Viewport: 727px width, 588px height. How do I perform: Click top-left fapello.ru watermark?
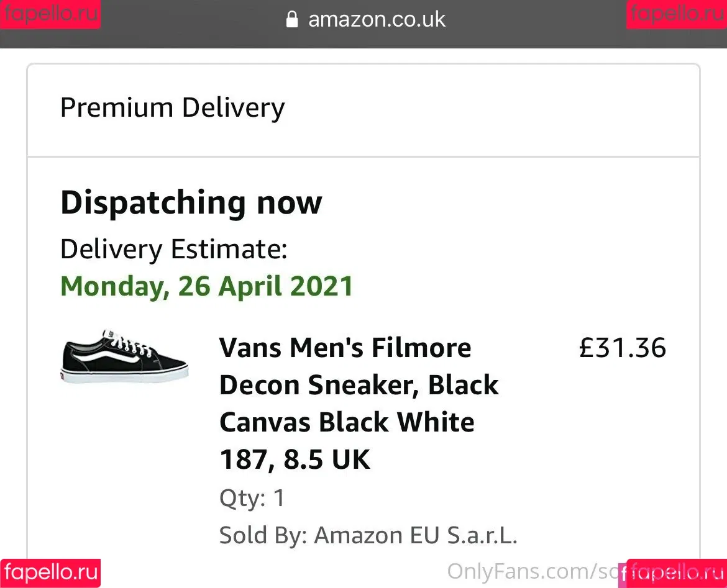click(50, 14)
